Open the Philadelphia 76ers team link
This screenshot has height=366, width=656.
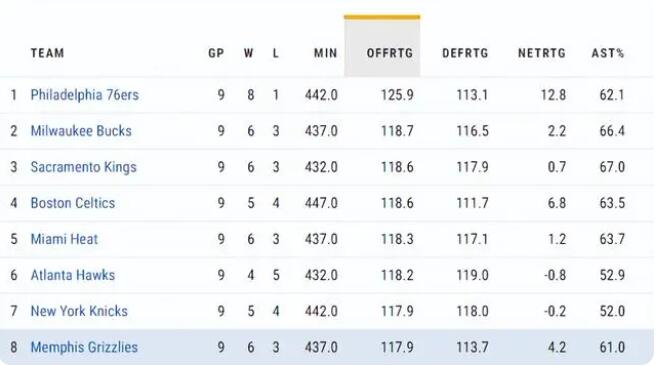pyautogui.click(x=85, y=95)
